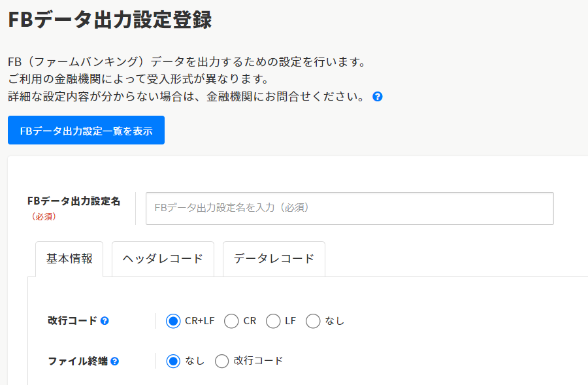Focus the FBデータ出力設定名 input field
Image resolution: width=588 pixels, height=385 pixels.
[350, 209]
